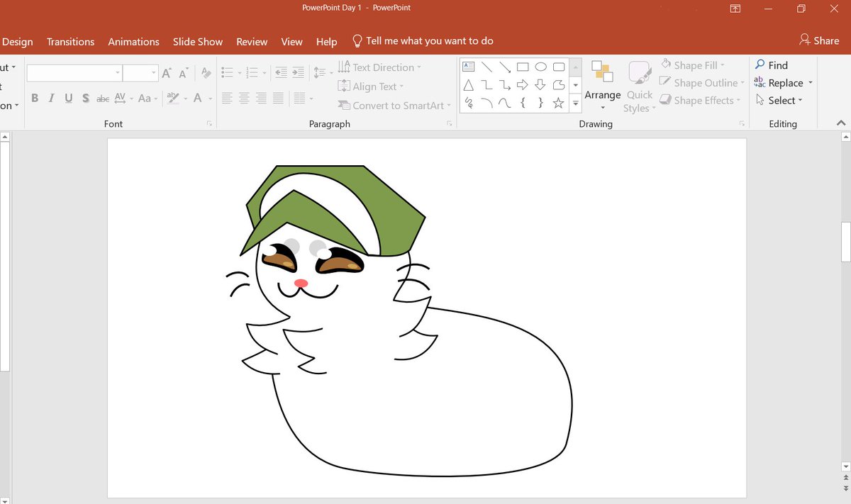Open the Animations tab
Image resolution: width=851 pixels, height=504 pixels.
pos(134,42)
